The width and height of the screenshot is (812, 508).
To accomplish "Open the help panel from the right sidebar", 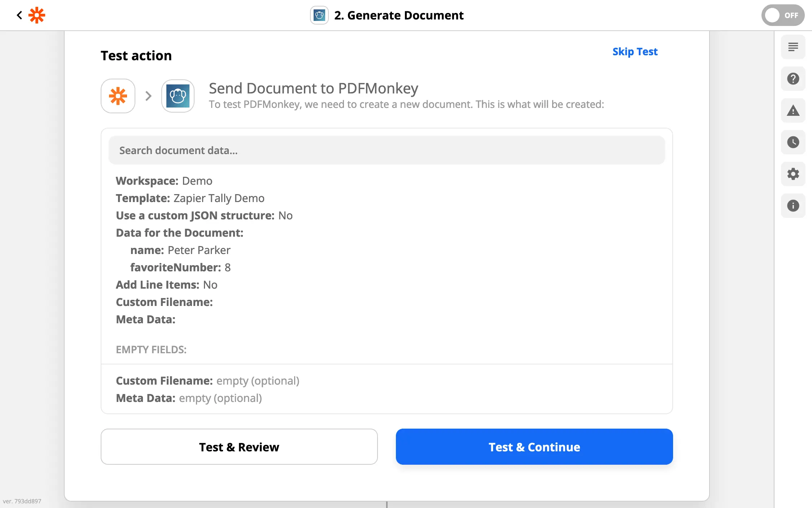I will [x=793, y=79].
